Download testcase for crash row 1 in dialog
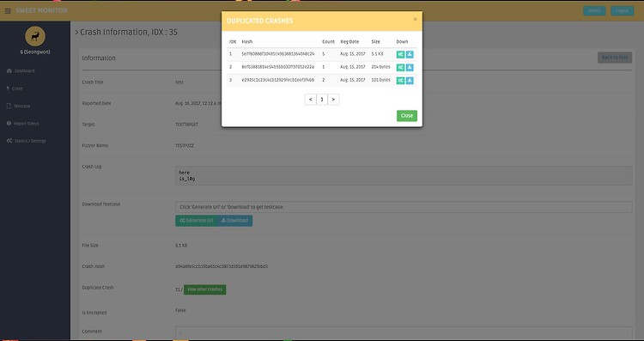Screen dimensions: 644x341 click(x=410, y=55)
